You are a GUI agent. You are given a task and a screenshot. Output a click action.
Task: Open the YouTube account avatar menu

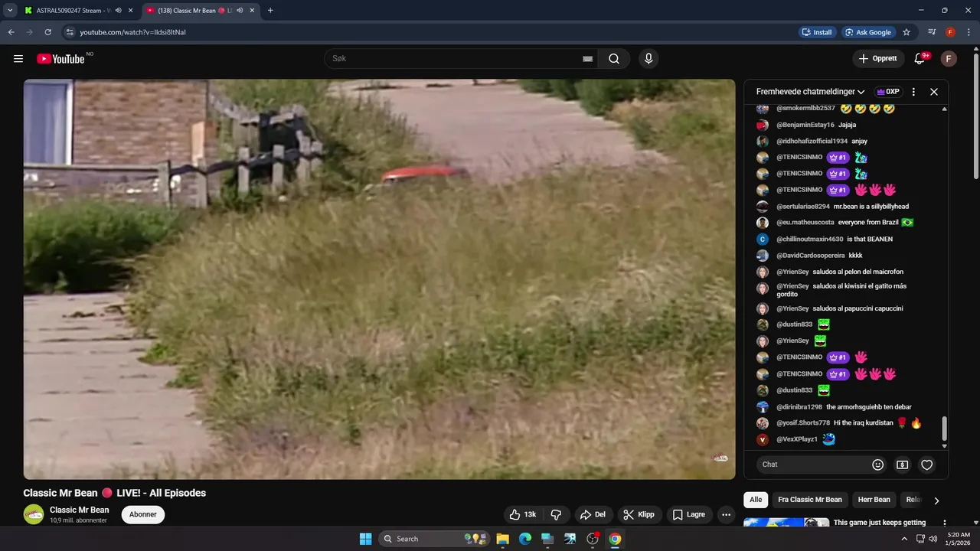[x=949, y=59]
